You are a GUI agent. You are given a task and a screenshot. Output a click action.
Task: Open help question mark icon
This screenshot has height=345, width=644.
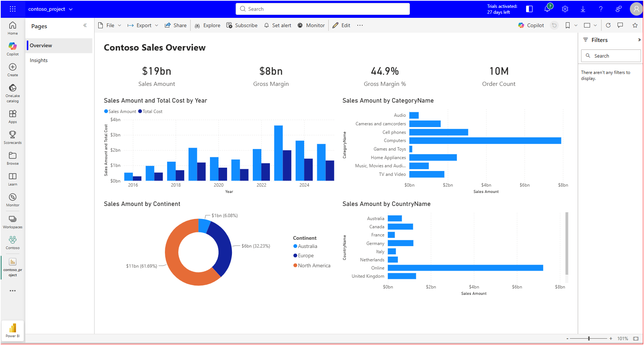(601, 9)
